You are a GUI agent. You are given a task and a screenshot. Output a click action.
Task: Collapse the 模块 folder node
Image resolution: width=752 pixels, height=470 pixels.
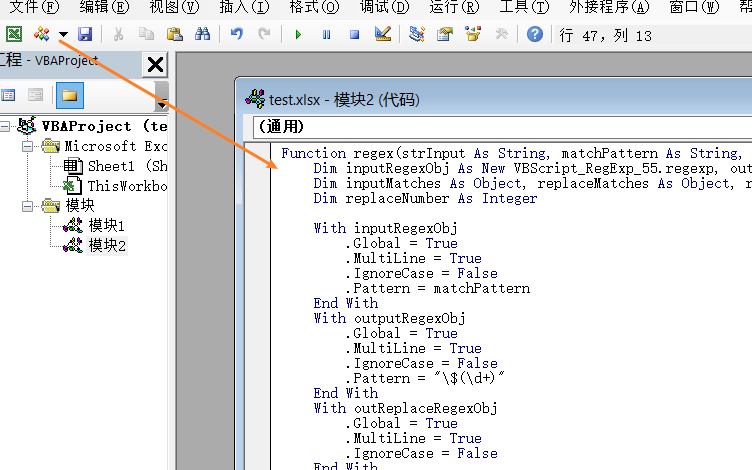28,206
